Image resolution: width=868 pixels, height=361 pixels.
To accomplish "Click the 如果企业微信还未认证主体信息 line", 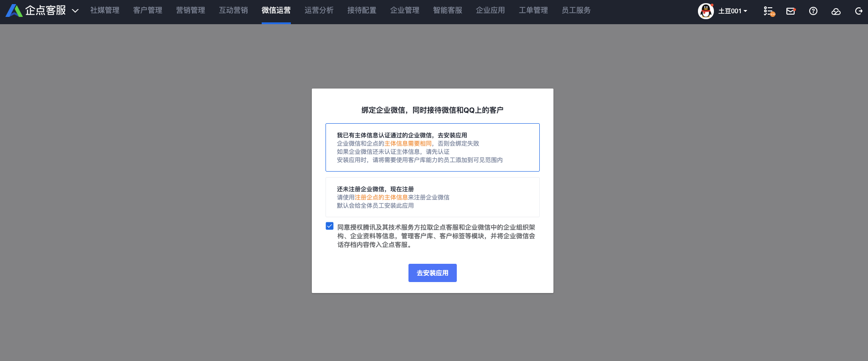I will click(x=393, y=152).
